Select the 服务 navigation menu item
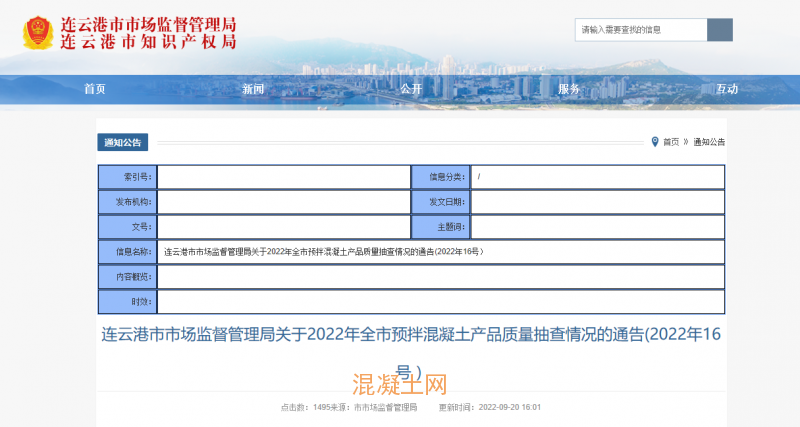Viewport: 800px width, 427px height. (x=568, y=89)
